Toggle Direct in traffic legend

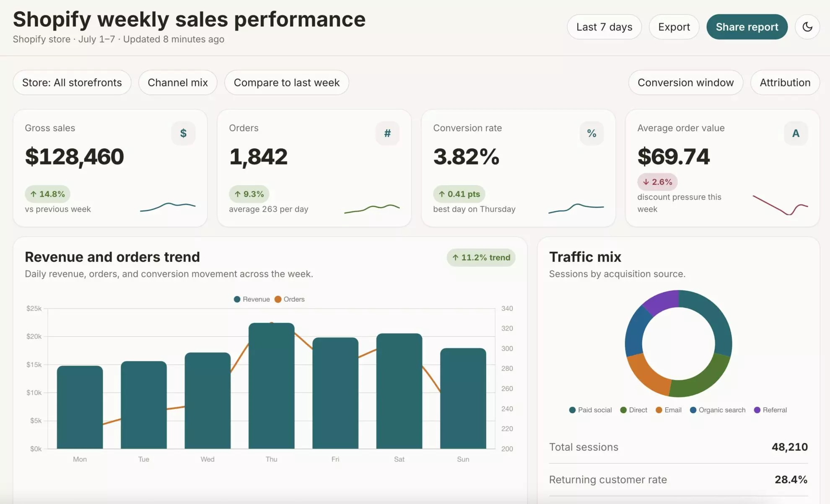[x=633, y=410]
